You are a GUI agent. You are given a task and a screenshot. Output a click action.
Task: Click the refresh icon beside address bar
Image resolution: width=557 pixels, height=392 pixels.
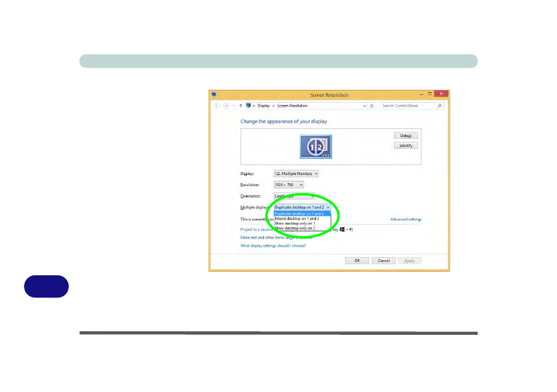pos(372,106)
